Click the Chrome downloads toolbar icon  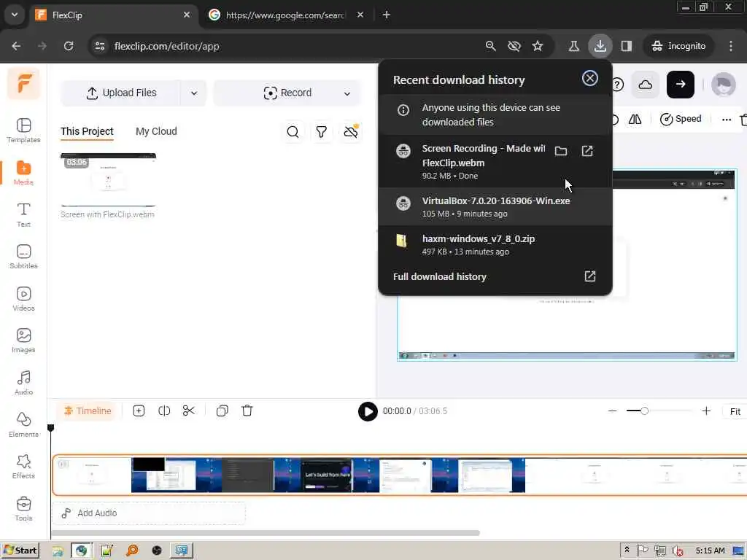pos(600,46)
